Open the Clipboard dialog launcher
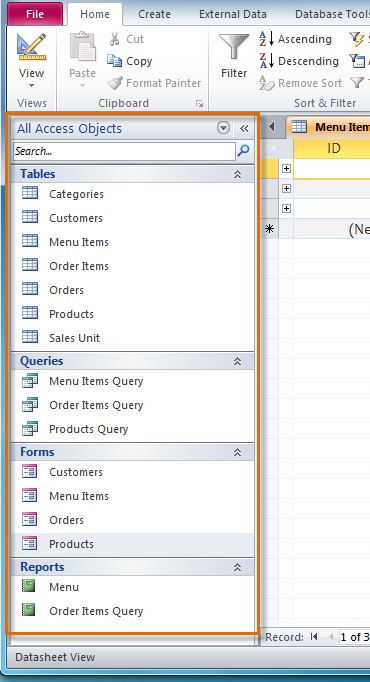Image resolution: width=370 pixels, height=682 pixels. pyautogui.click(x=200, y=104)
